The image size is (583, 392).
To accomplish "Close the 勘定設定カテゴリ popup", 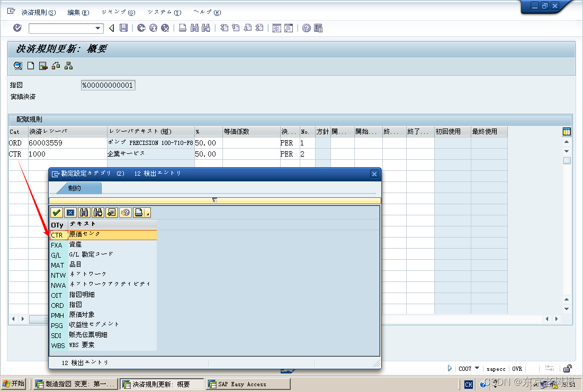I will pyautogui.click(x=374, y=174).
